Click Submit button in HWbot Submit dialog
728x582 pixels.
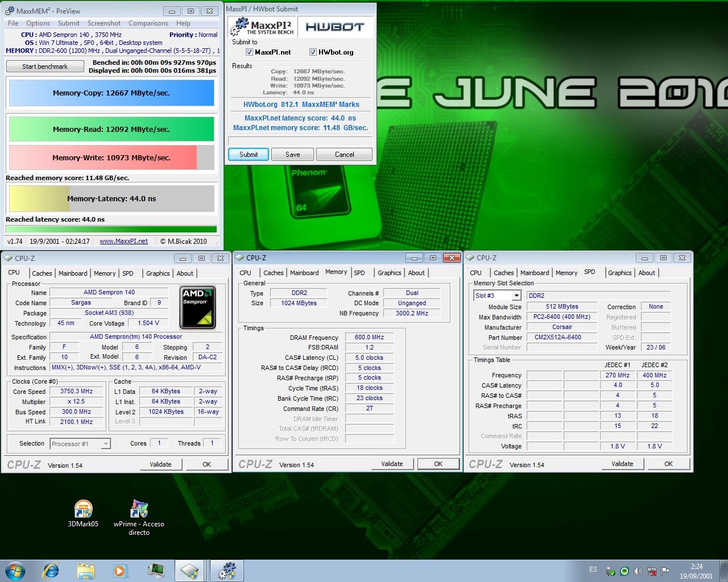coord(249,155)
